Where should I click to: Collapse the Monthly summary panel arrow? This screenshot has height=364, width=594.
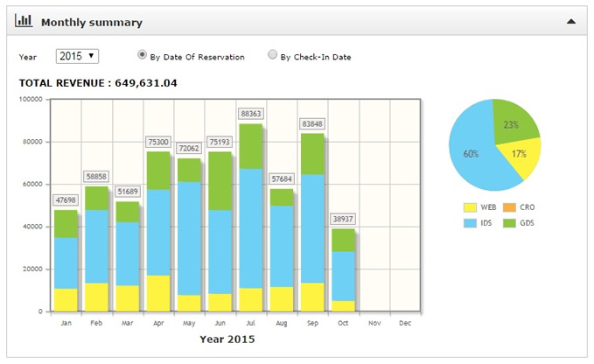pos(571,22)
